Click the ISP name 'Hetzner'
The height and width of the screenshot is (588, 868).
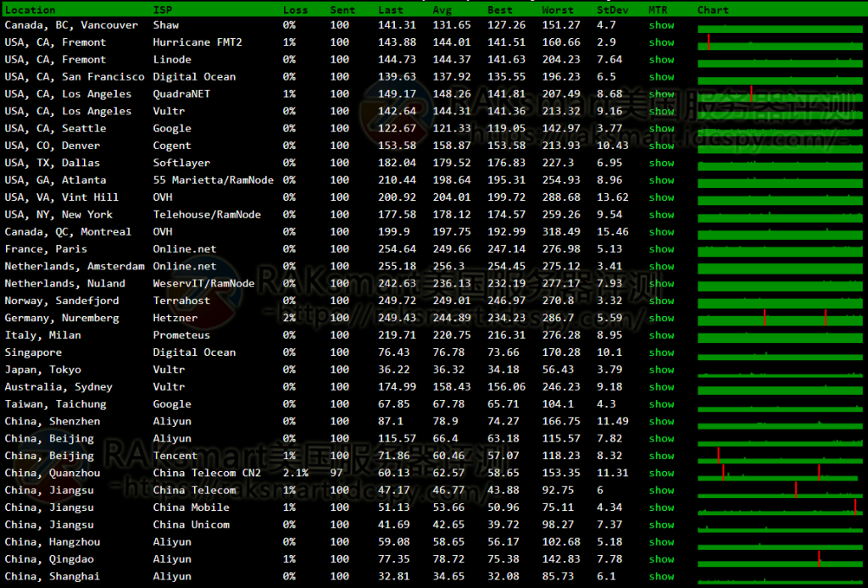pyautogui.click(x=175, y=318)
